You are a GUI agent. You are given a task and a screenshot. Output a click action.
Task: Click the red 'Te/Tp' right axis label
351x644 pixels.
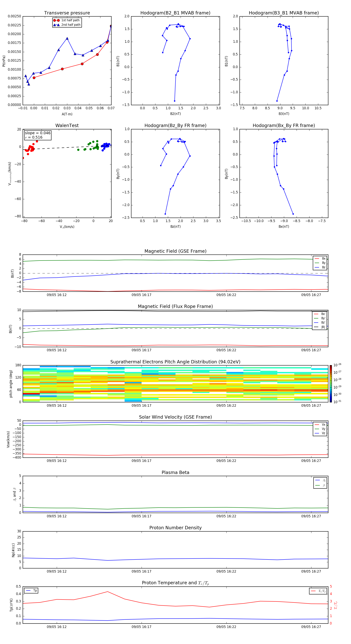coord(336,605)
